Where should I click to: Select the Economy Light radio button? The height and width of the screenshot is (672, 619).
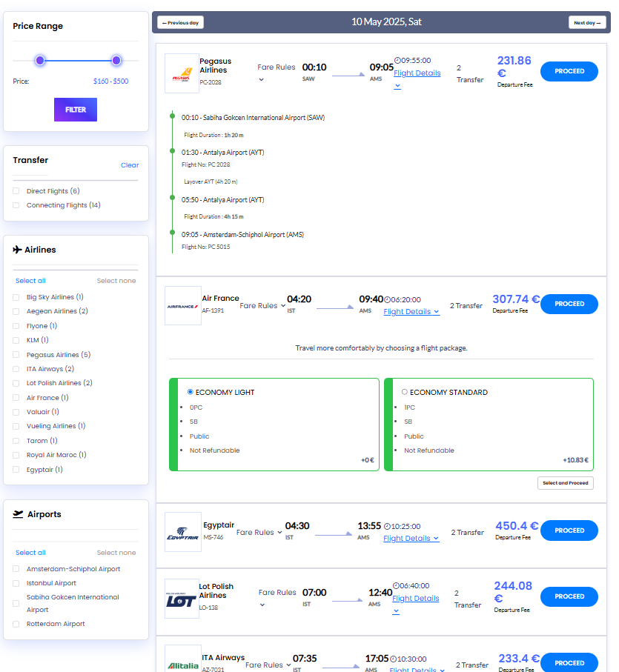(x=191, y=392)
